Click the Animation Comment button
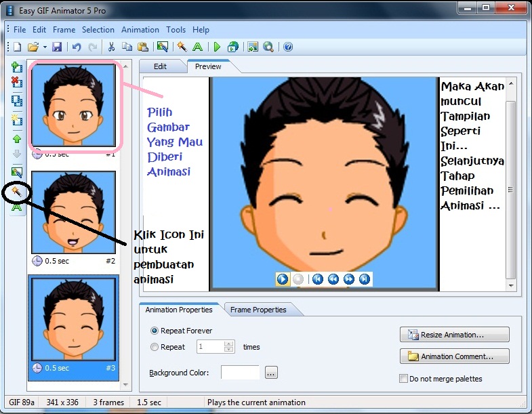 [454, 356]
